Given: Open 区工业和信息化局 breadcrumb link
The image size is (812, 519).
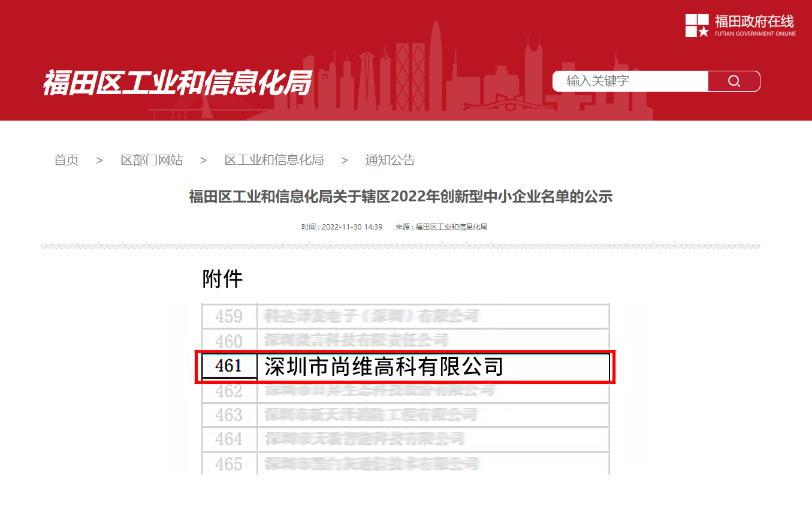Looking at the screenshot, I should pyautogui.click(x=274, y=160).
